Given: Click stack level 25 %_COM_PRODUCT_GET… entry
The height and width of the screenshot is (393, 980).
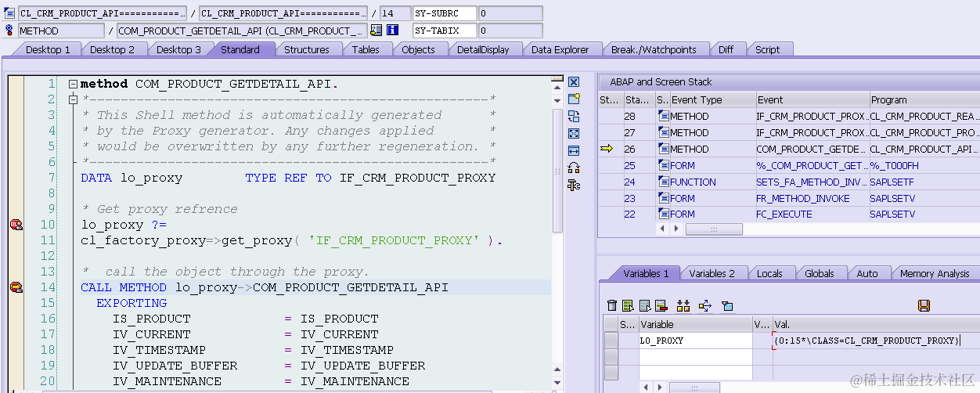Looking at the screenshot, I should pos(812,165).
